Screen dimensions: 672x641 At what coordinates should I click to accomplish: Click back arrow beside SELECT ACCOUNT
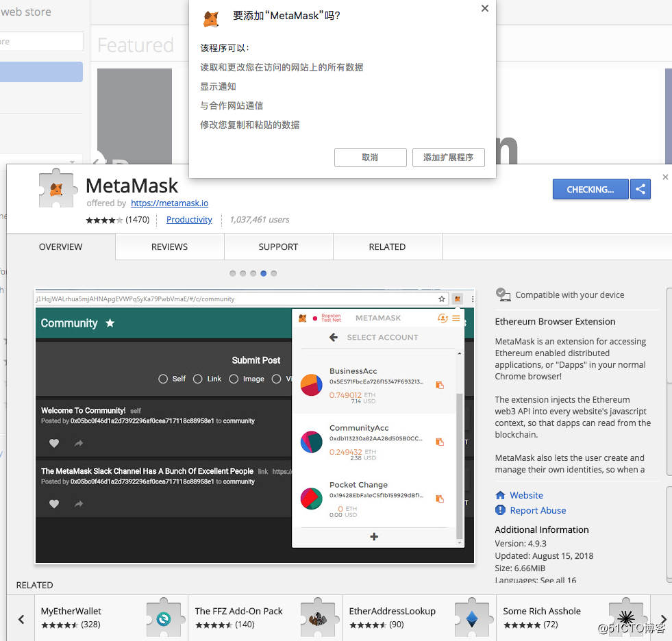click(334, 337)
